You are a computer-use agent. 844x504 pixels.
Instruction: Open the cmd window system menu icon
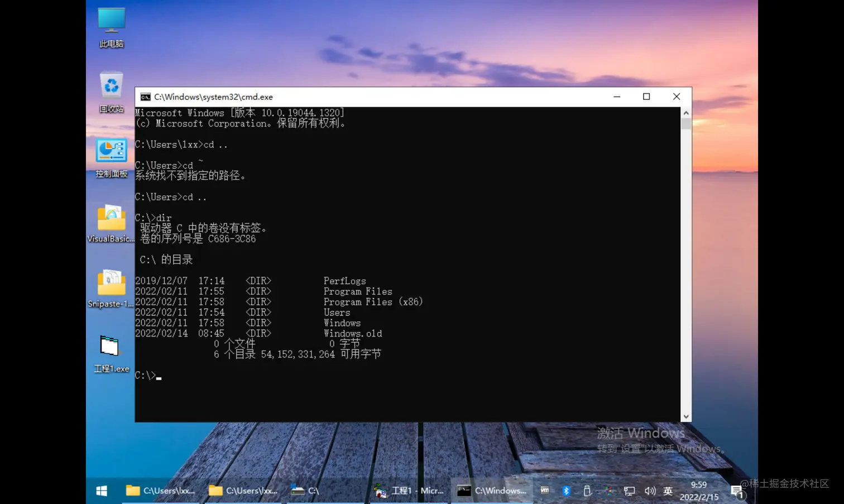[145, 97]
